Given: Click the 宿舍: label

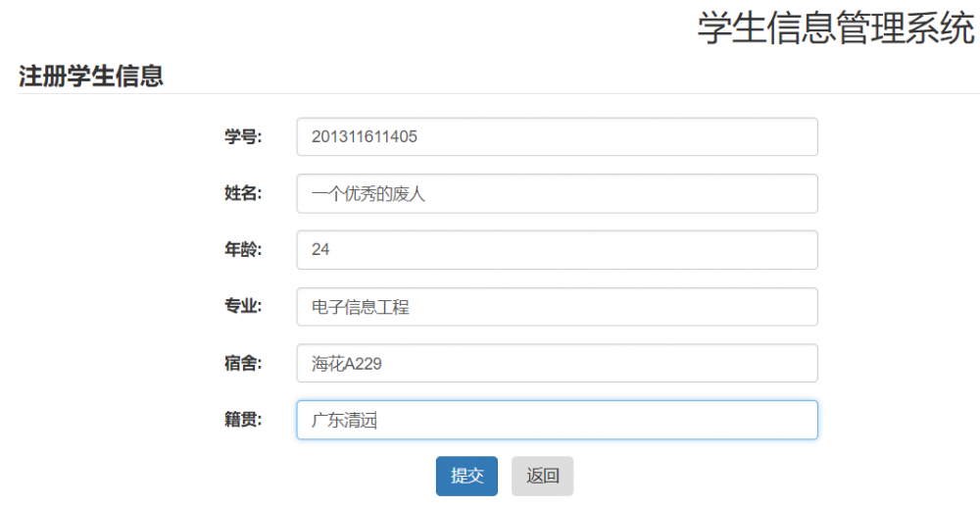Looking at the screenshot, I should pyautogui.click(x=243, y=363).
